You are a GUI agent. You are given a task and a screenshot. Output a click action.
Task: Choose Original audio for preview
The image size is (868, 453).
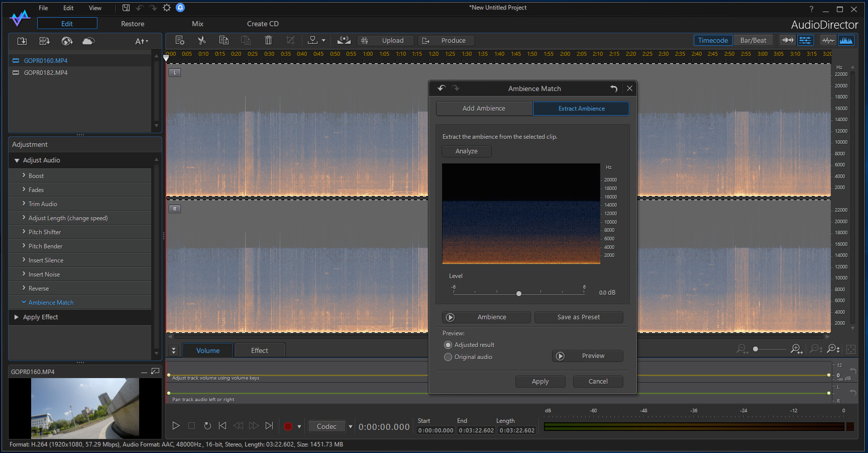(x=448, y=357)
